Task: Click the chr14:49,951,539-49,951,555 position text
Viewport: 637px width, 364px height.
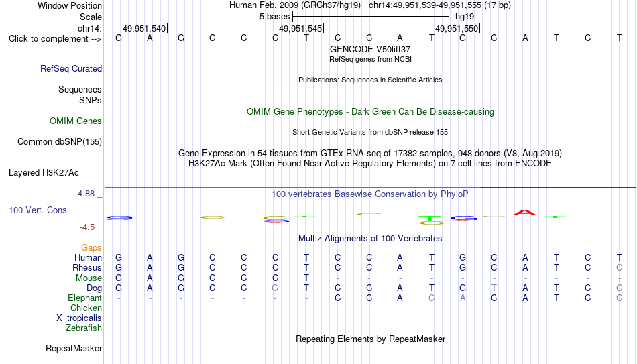Action: tap(440, 5)
